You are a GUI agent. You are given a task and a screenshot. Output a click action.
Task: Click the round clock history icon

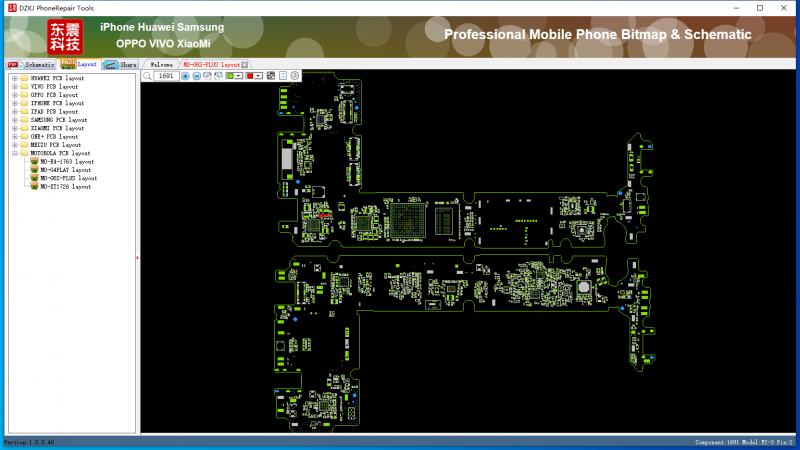[294, 76]
